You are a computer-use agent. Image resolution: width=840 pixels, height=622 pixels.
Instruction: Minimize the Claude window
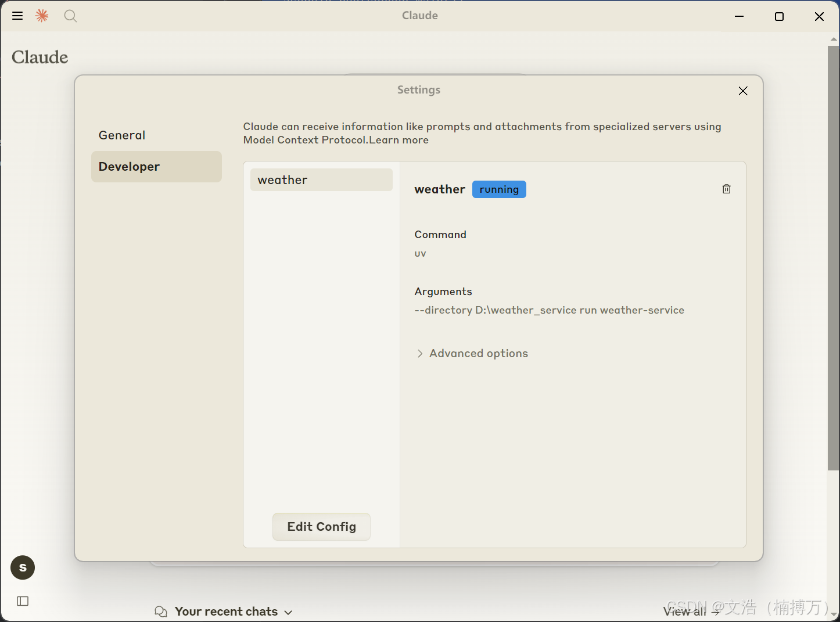coord(739,16)
